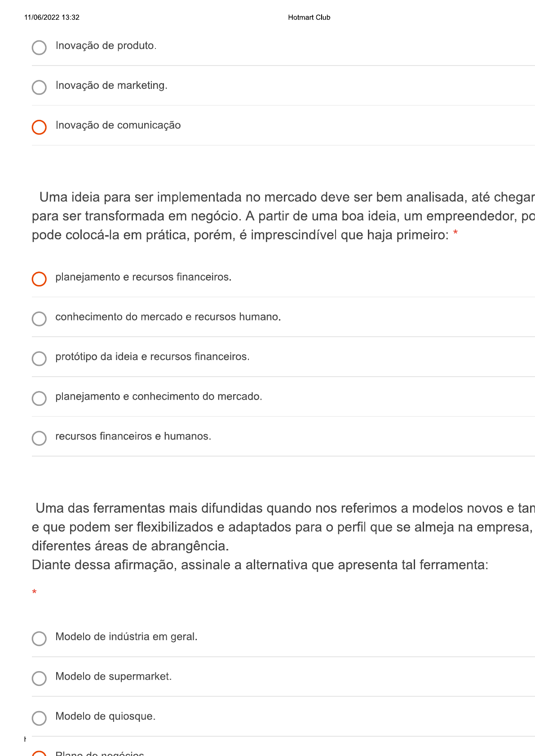Pick 'protótipo da ideia e recursos financeiros'
535x756 pixels.
click(39, 358)
